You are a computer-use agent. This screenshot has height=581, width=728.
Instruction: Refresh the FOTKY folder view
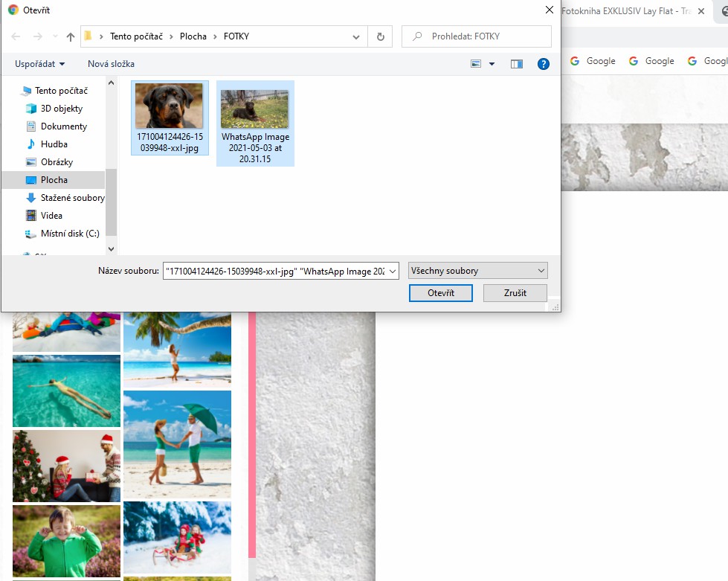point(380,36)
